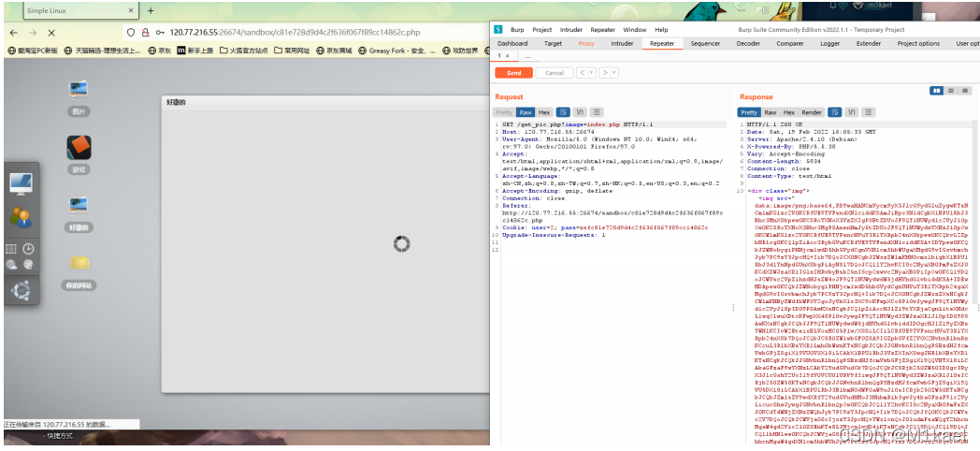
Task: Open history dropdown beside the back arrow
Action: click(593, 73)
